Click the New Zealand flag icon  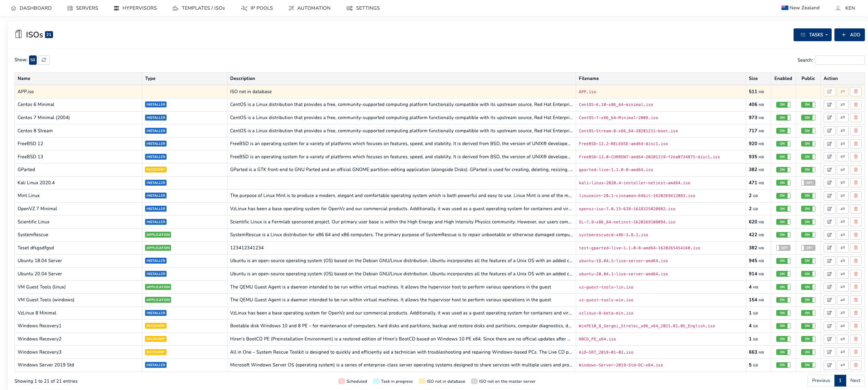click(785, 8)
